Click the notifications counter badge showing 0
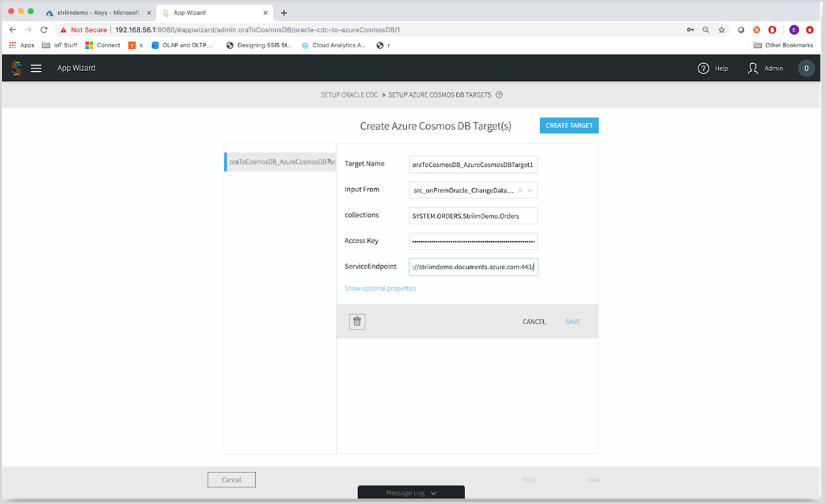 [x=806, y=68]
